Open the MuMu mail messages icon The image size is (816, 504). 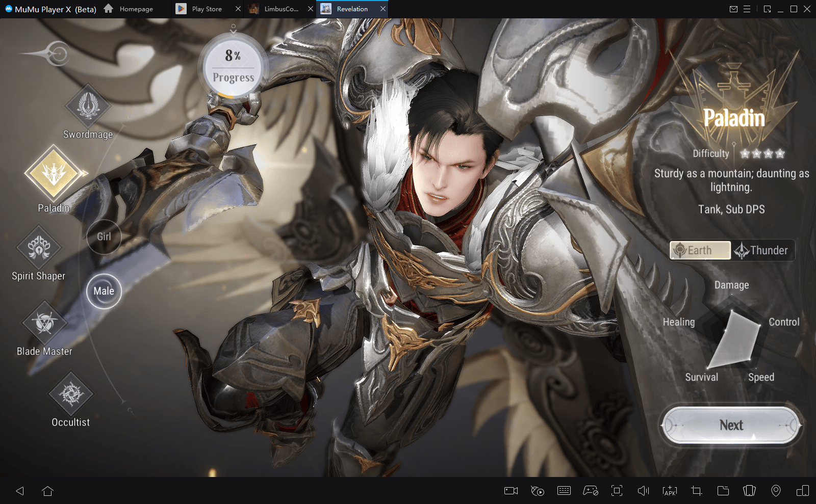[733, 9]
